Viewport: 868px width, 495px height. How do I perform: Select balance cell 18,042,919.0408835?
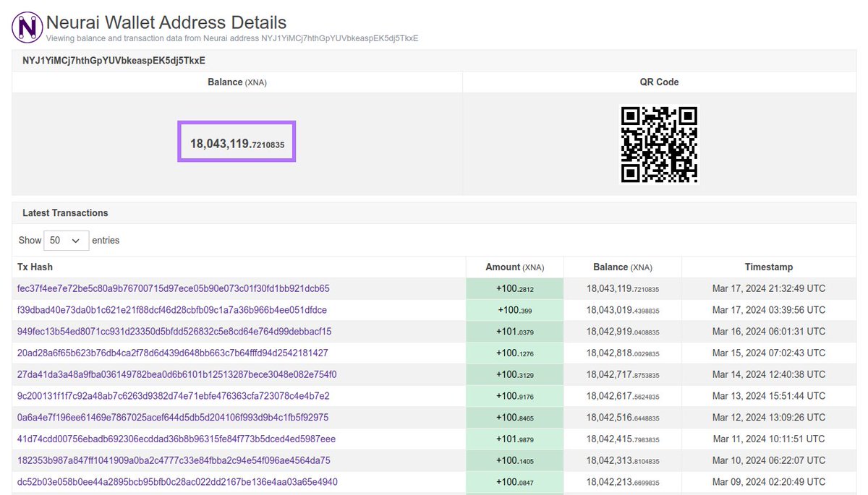623,332
